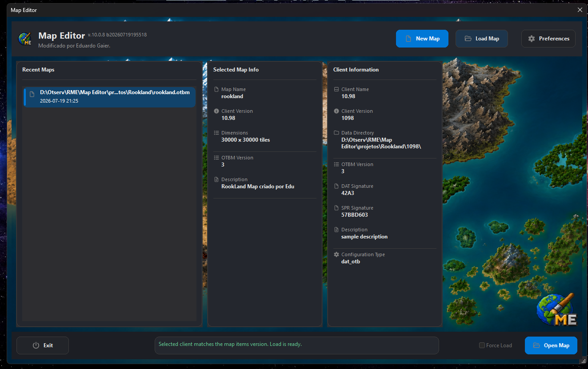Click the large ME globe logo at the bottom right
The height and width of the screenshot is (369, 588).
[557, 309]
